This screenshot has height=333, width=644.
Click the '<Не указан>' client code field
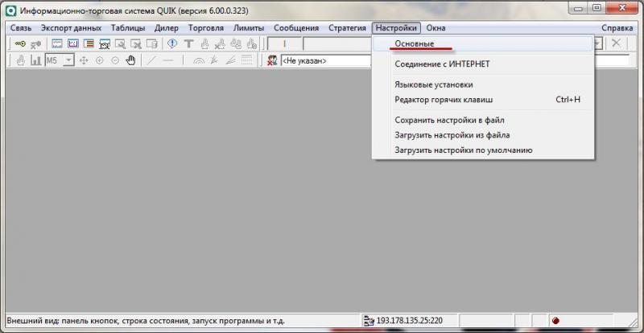click(327, 61)
